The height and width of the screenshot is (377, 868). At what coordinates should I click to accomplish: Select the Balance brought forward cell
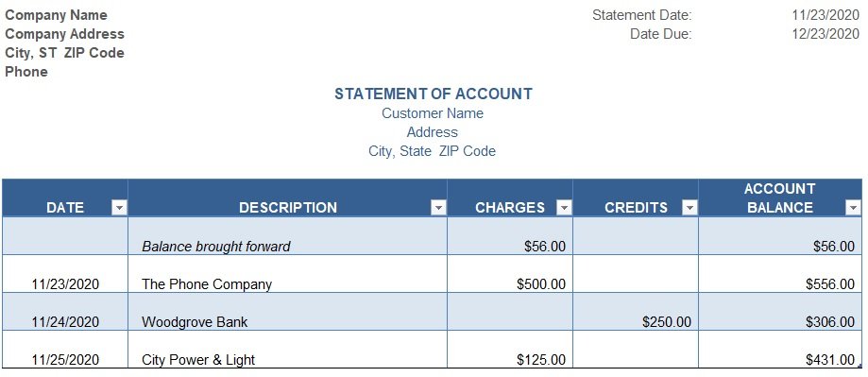287,236
